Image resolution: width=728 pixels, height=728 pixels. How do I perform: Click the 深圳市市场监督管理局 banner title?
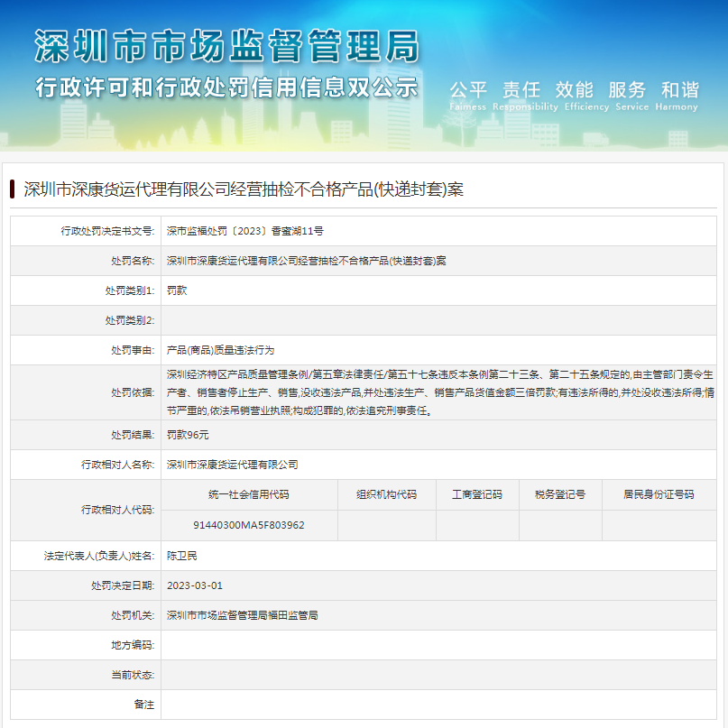(227, 46)
